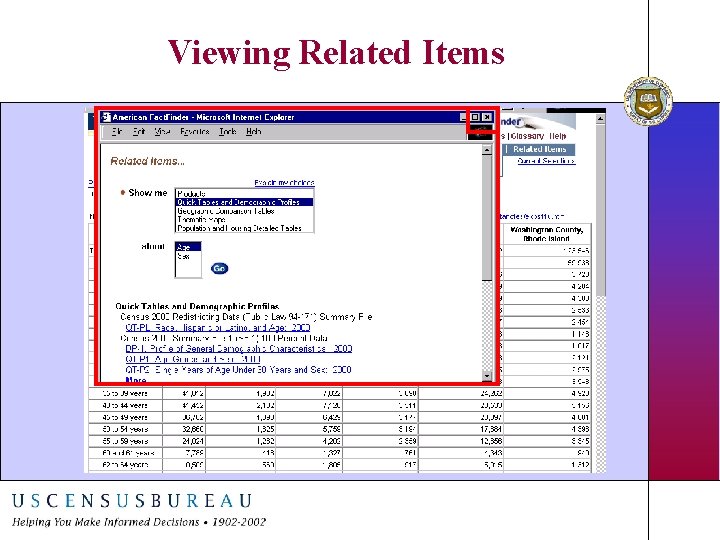
Task: Close the American FactFinder popup window
Action: [487, 117]
